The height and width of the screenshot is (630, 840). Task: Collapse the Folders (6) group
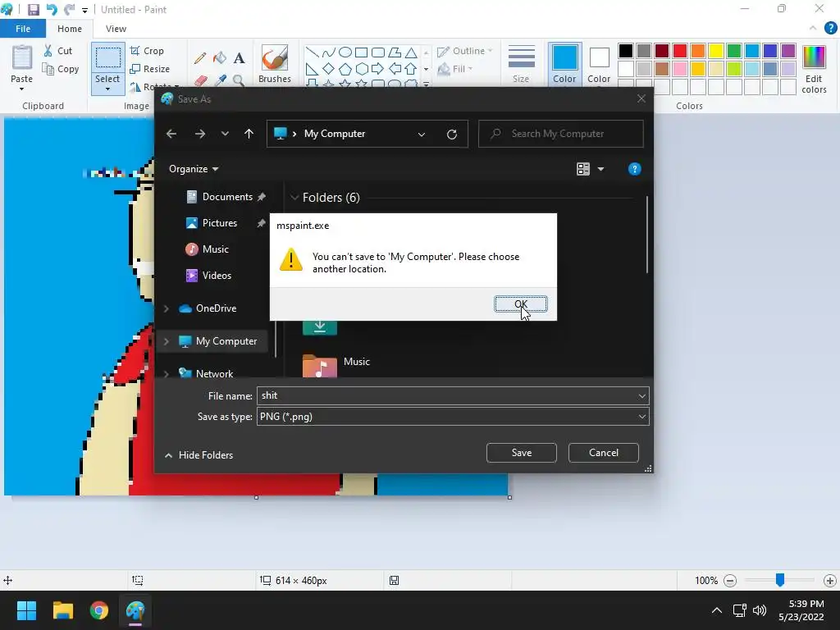[294, 198]
